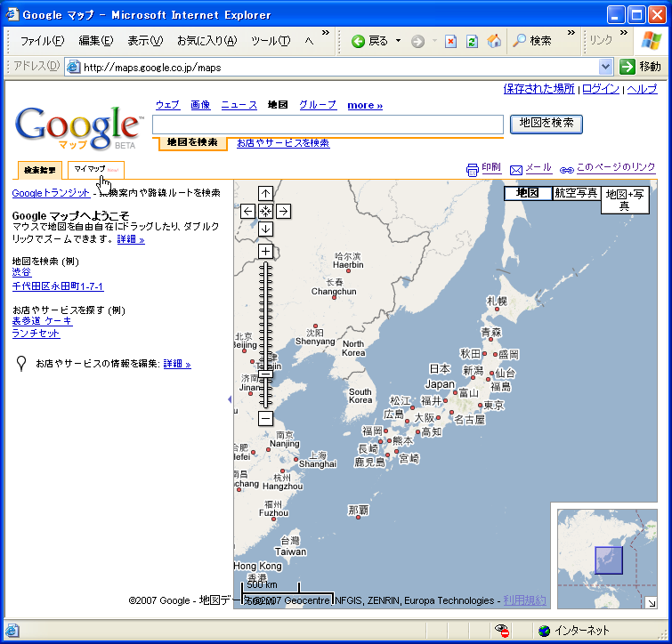The width and height of the screenshot is (672, 644).
Task: Click the chain link icon
Action: coord(567,170)
